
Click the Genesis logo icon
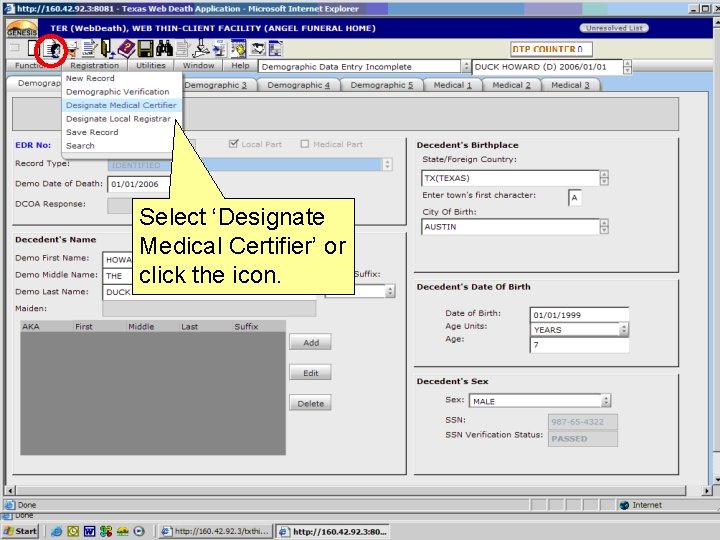click(22, 28)
